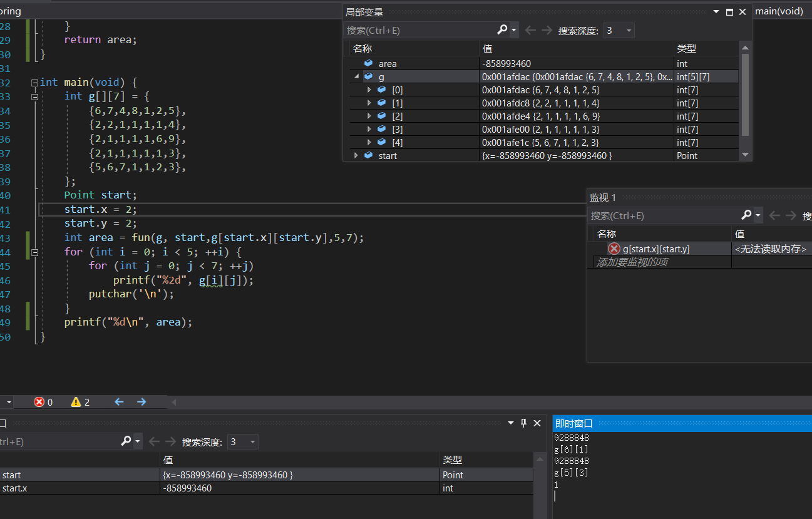The image size is (812, 519).
Task: Collapse the g array variable
Action: (357, 76)
